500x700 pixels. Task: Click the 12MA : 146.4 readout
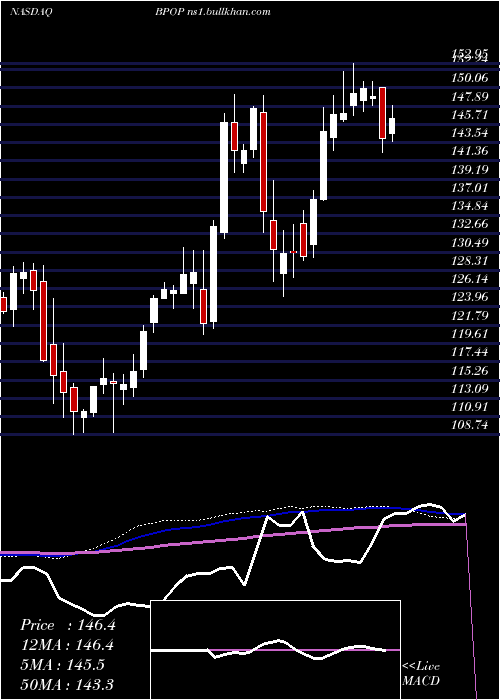click(x=67, y=645)
